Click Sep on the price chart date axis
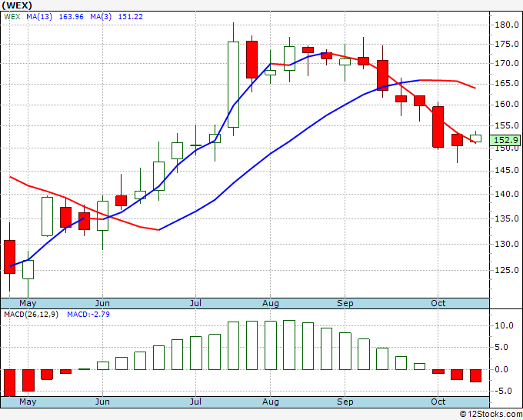 [x=345, y=303]
